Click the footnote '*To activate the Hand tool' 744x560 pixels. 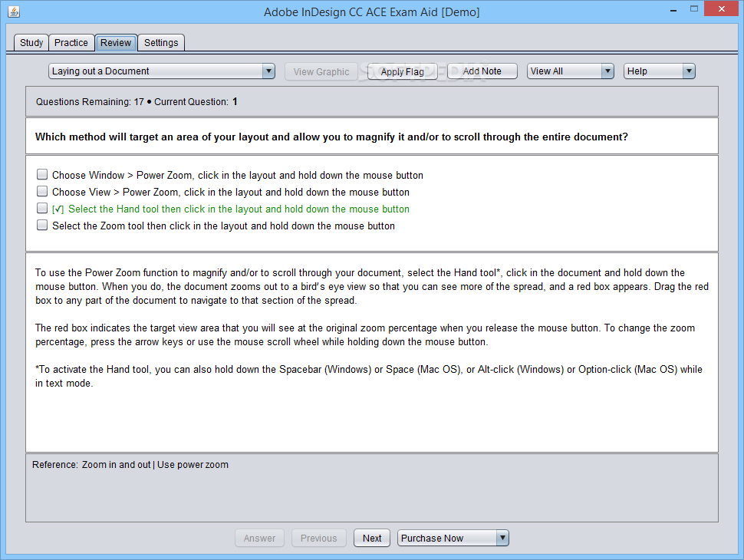tap(369, 376)
